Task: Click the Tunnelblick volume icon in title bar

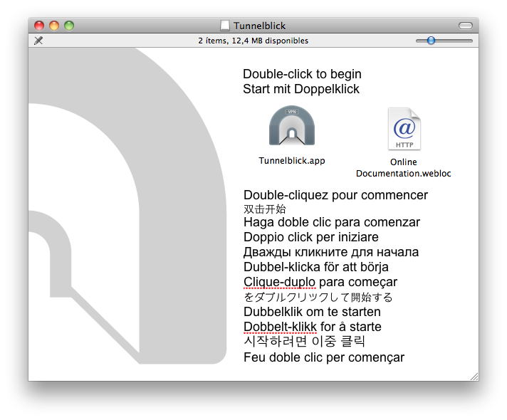Action: (225, 26)
